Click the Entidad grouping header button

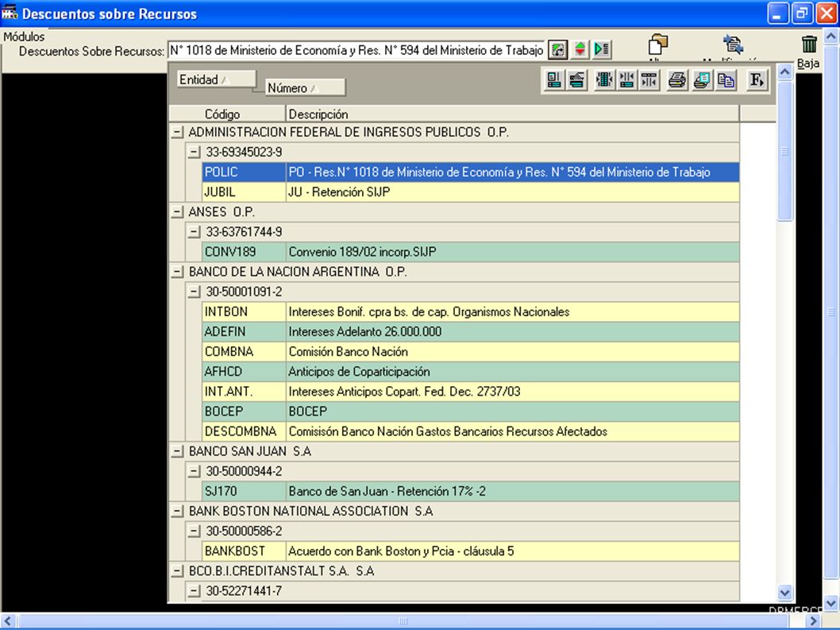point(217,79)
